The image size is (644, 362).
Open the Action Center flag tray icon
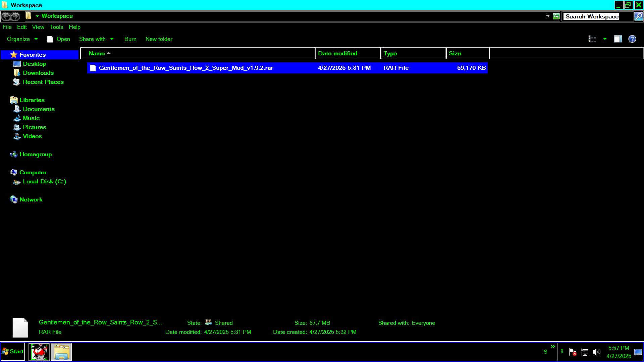point(573,352)
